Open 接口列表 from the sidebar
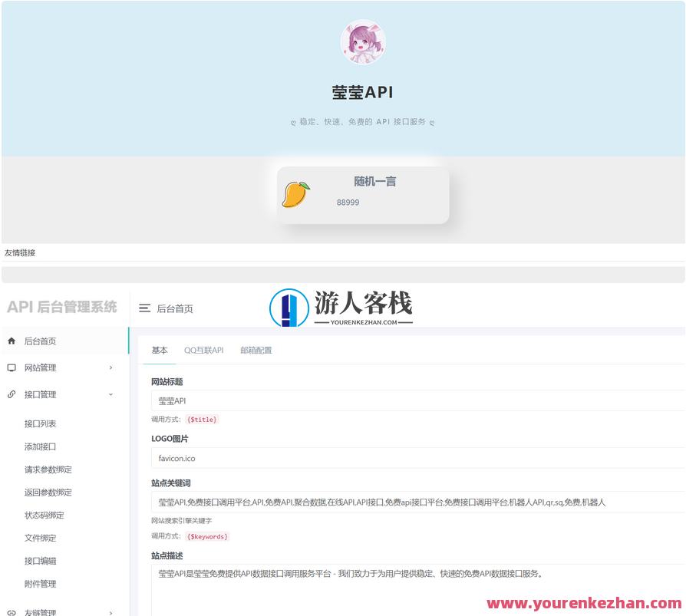686x616 pixels. [41, 423]
